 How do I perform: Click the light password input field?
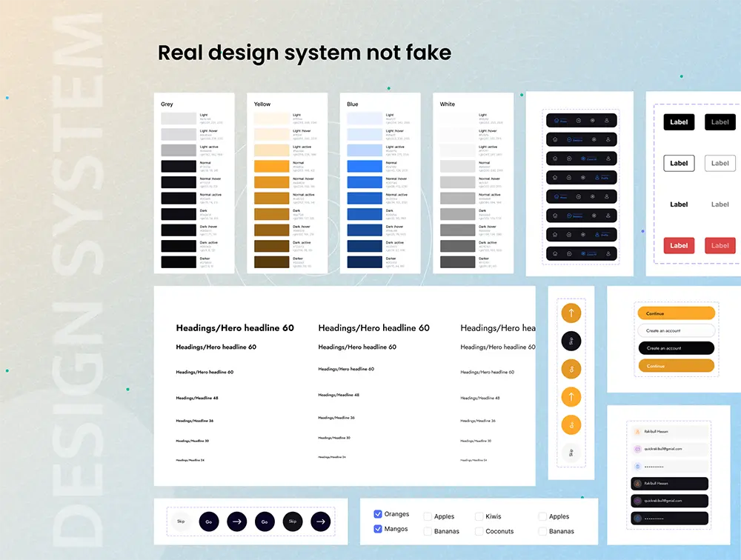point(669,467)
